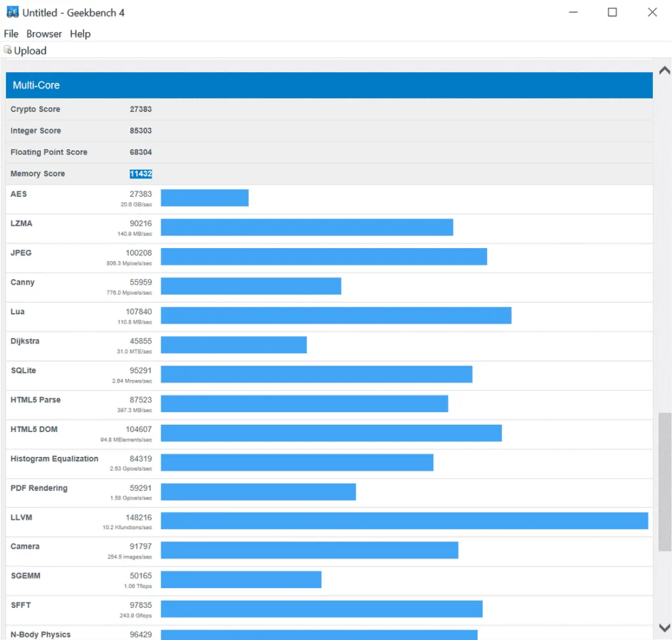This screenshot has height=640, width=672.
Task: Click the Canny score 55959
Action: pos(140,282)
